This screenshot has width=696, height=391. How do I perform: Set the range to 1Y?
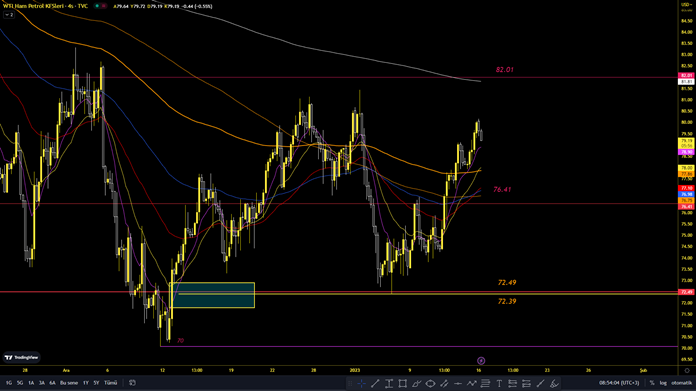point(86,383)
